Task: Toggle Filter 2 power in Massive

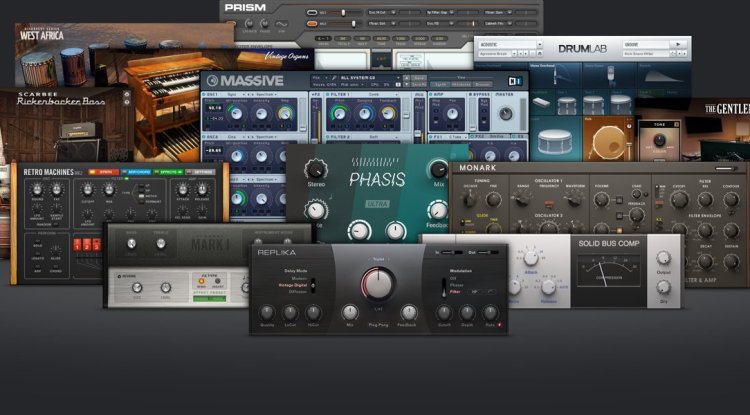Action: coord(327,137)
